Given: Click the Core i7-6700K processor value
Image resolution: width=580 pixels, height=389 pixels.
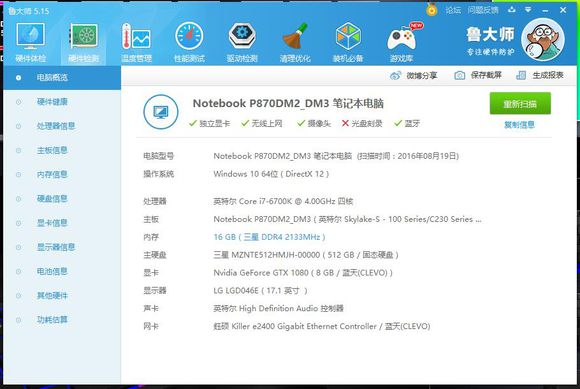Looking at the screenshot, I should (283, 201).
